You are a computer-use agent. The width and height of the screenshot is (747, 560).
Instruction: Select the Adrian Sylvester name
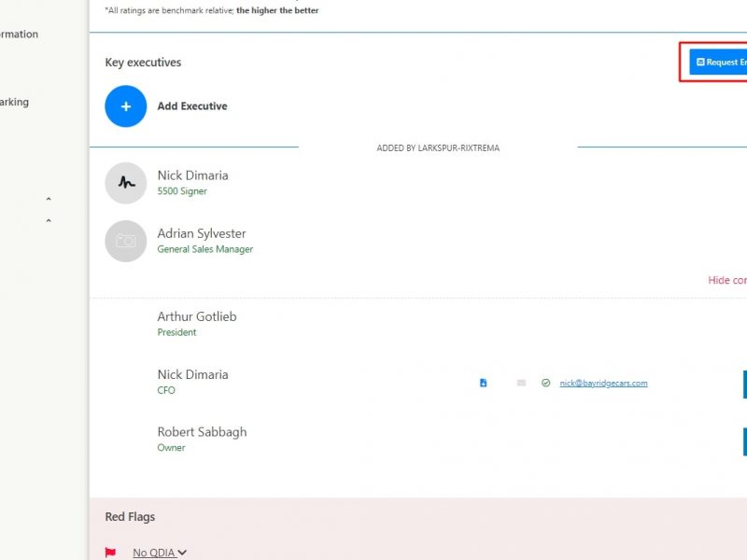pos(202,233)
